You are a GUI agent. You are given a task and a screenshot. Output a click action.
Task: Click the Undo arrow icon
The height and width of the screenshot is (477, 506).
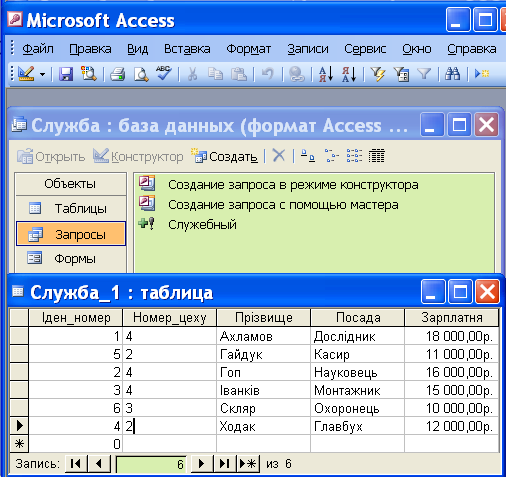coord(267,74)
